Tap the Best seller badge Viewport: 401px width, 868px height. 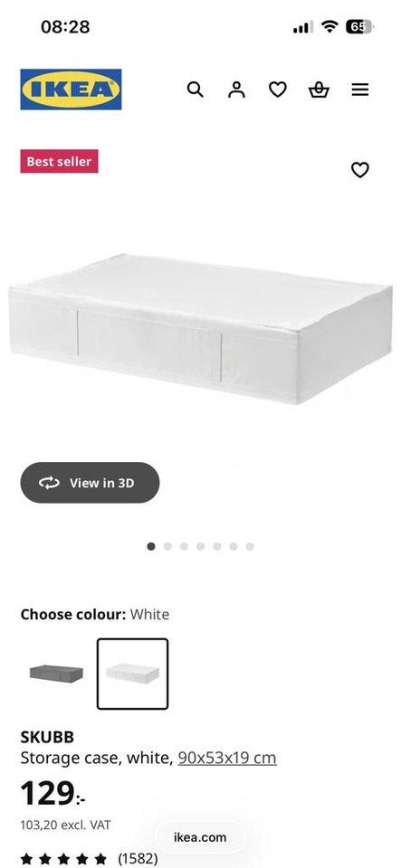tap(59, 161)
